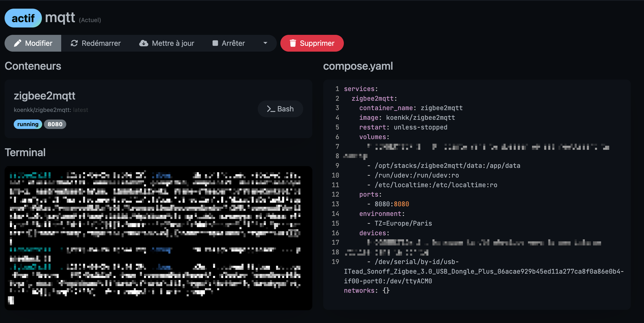Image resolution: width=644 pixels, height=323 pixels.
Task: Click the '/etc/localtime:/etc/localtime:ro' line
Action: (x=432, y=185)
